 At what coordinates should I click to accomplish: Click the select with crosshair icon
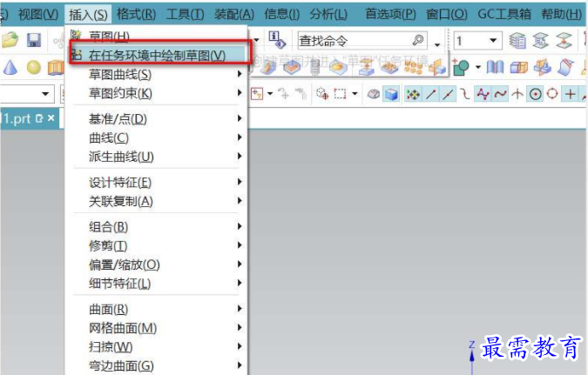[x=322, y=94]
